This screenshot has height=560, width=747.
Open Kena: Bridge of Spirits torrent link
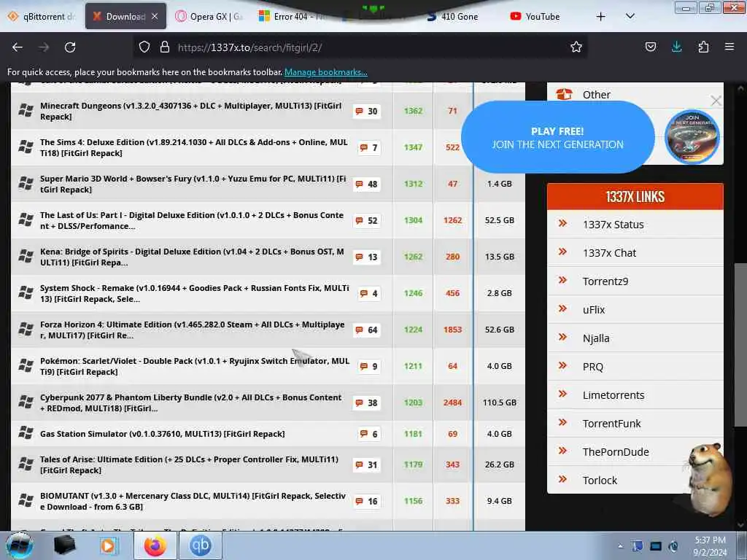tap(192, 257)
